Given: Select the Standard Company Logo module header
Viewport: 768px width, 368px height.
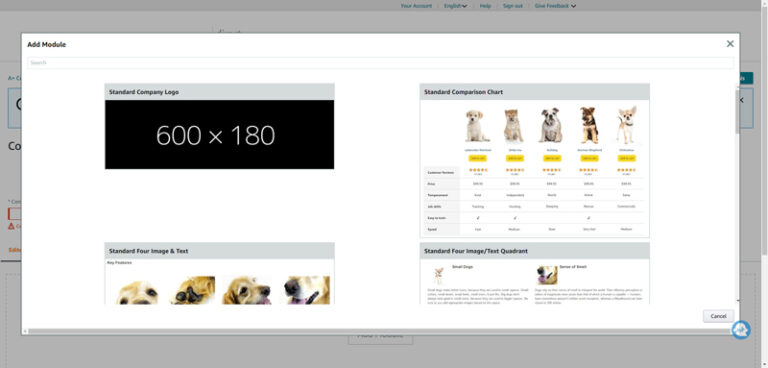Looking at the screenshot, I should 219,92.
